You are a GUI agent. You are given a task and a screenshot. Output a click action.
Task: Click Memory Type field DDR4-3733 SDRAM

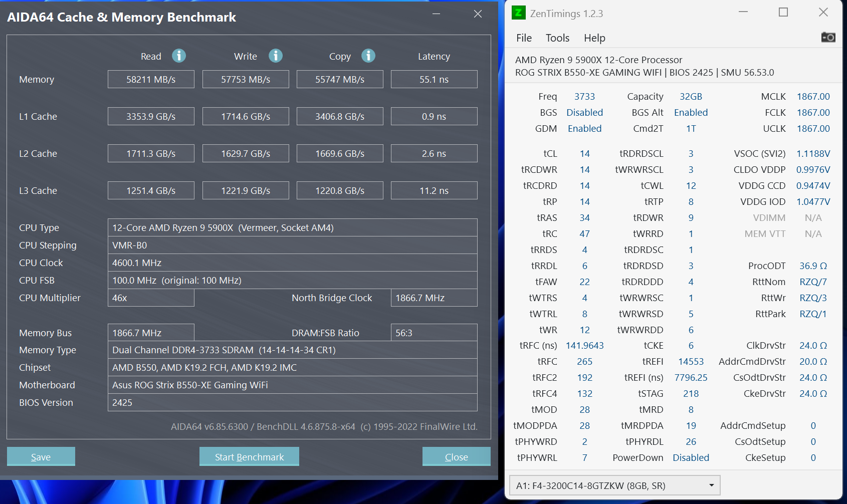coord(293,350)
